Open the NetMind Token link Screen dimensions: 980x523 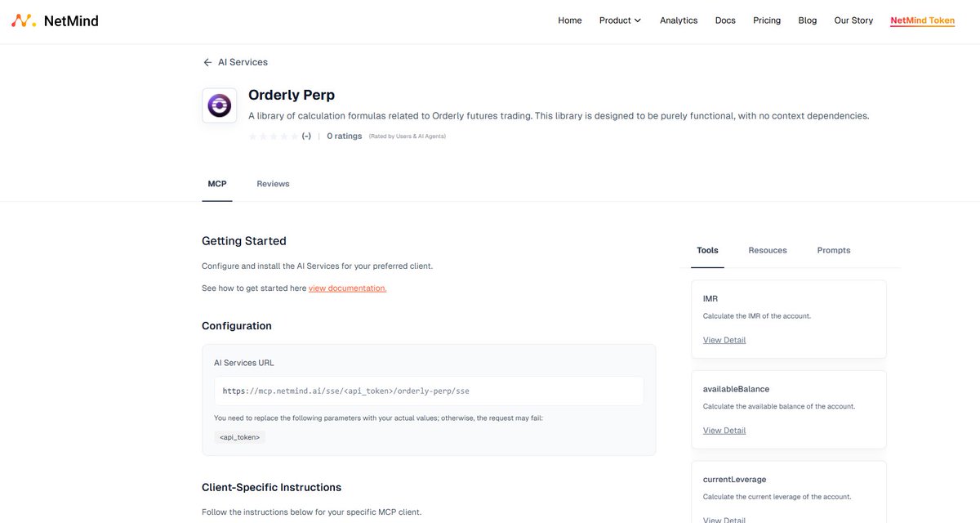922,20
